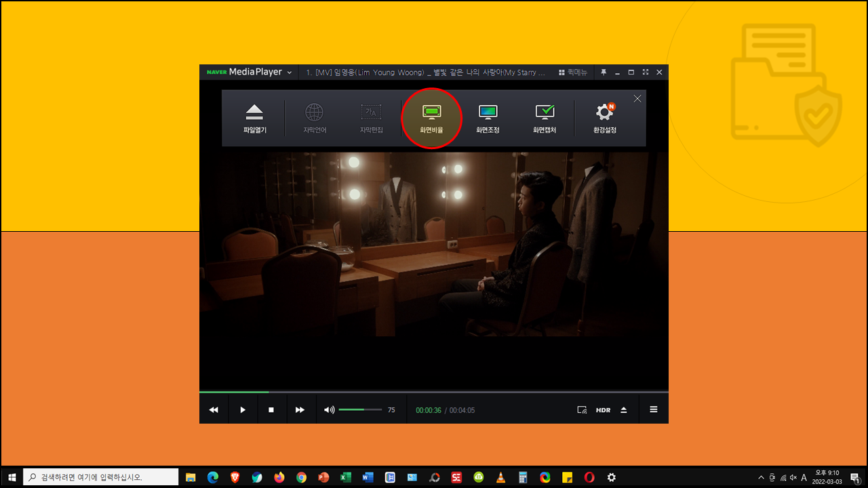
Task: Open Sticky Notes from the taskbar
Action: click(567, 477)
